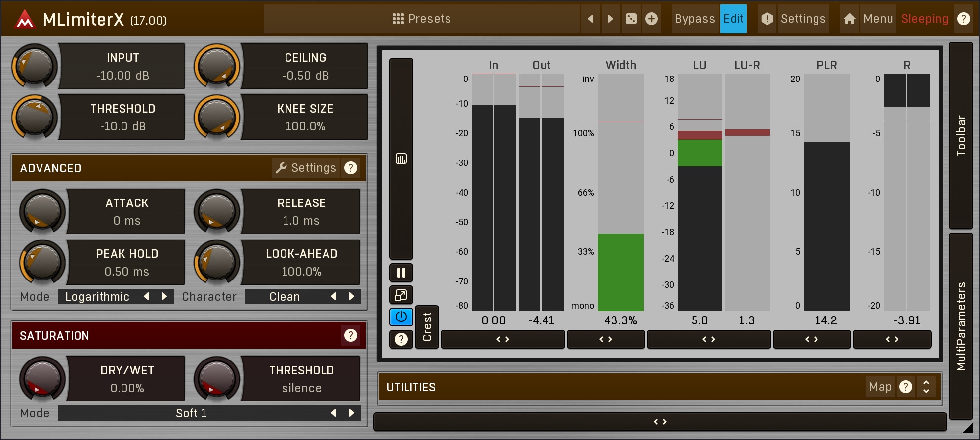Open the Presets menu
Viewport: 980px width, 440px height.
pyautogui.click(x=421, y=19)
